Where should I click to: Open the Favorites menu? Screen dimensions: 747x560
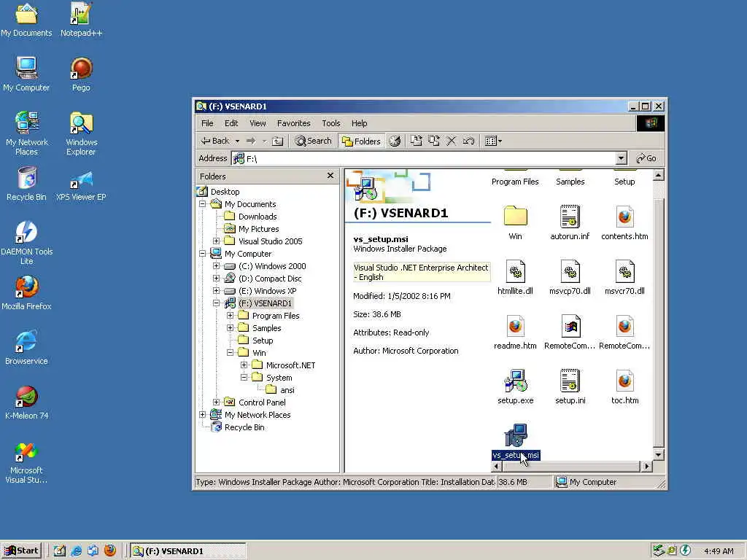click(x=293, y=123)
